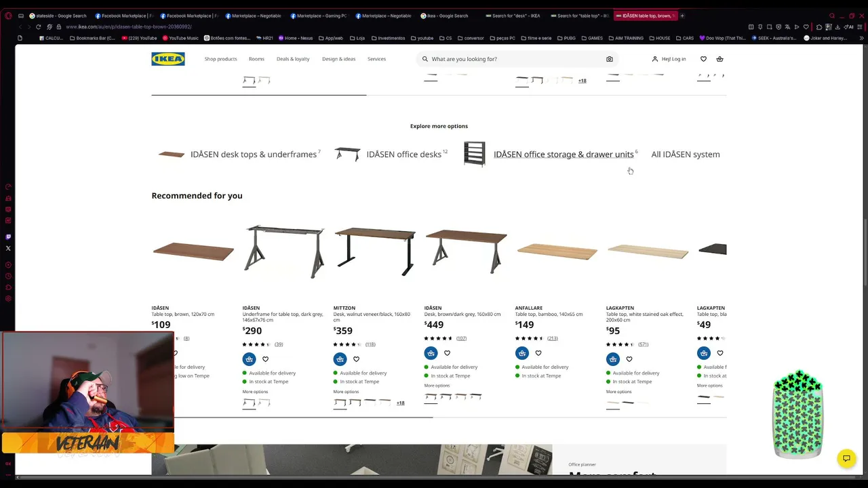This screenshot has height=488, width=868.
Task: Click the Hej! Log in link
Action: (x=669, y=59)
